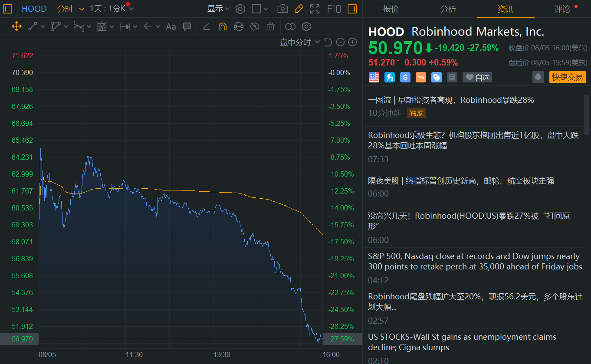Click the orange downtrend chart icon
The height and width of the screenshot is (364, 591).
[421, 77]
